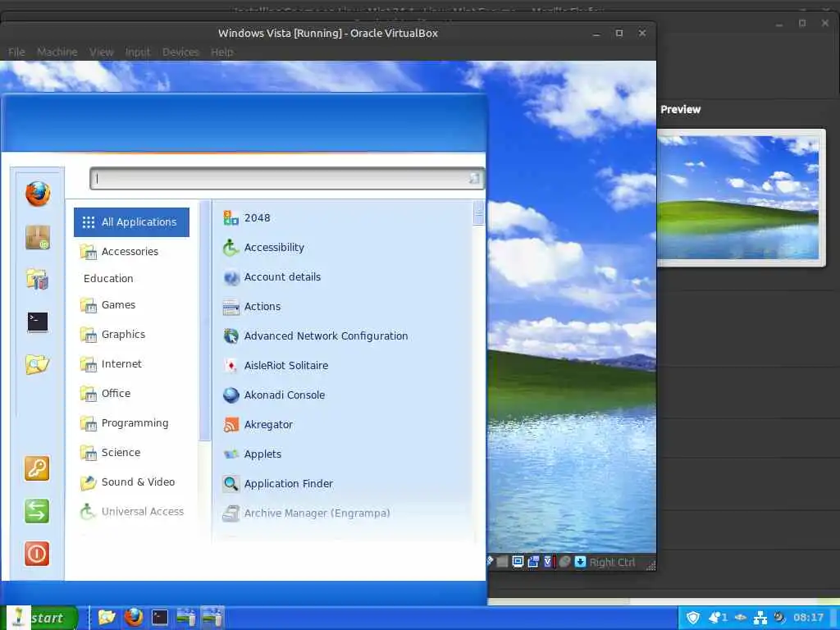Image resolution: width=840 pixels, height=630 pixels.
Task: Click the Preview thumbnail in the background window
Action: point(741,198)
